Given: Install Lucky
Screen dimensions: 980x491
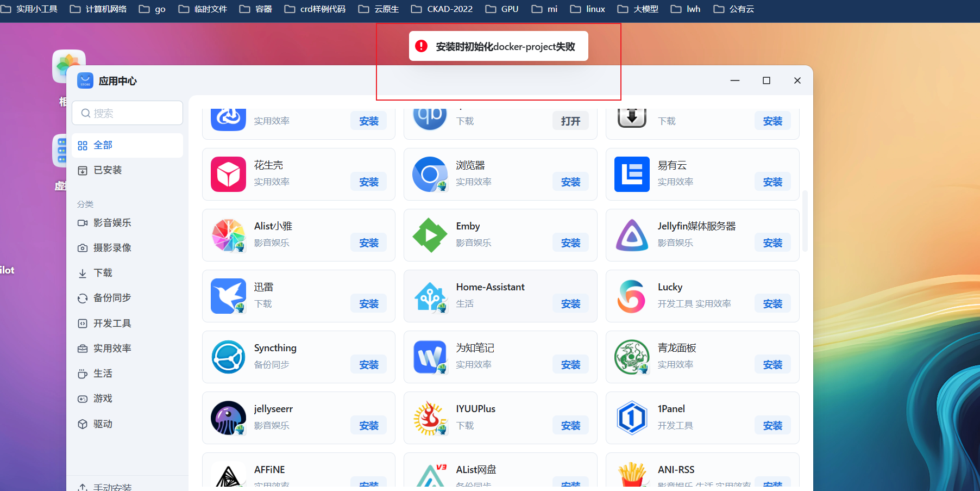Looking at the screenshot, I should tap(772, 304).
